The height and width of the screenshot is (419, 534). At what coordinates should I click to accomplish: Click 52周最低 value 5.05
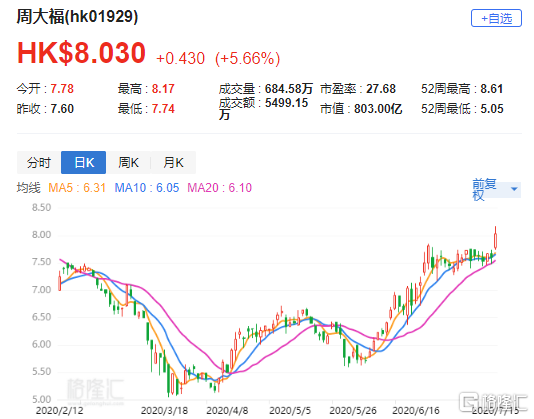[x=492, y=109]
